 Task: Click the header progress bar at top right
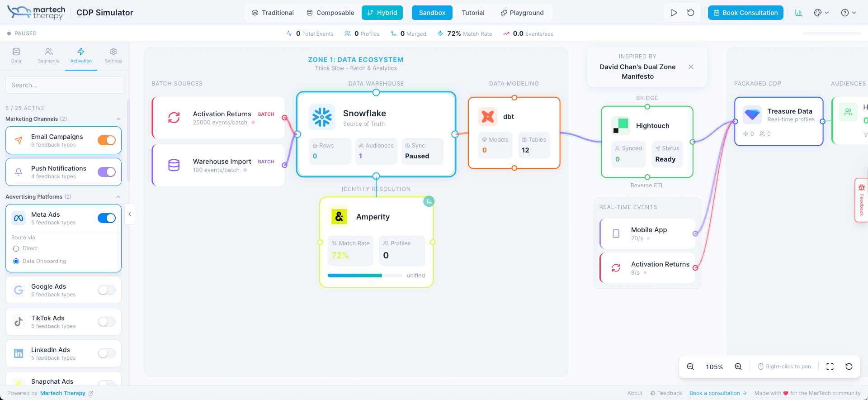click(x=832, y=33)
